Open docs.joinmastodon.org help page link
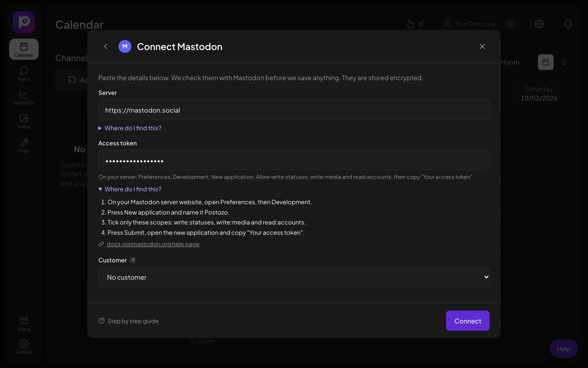 click(153, 244)
